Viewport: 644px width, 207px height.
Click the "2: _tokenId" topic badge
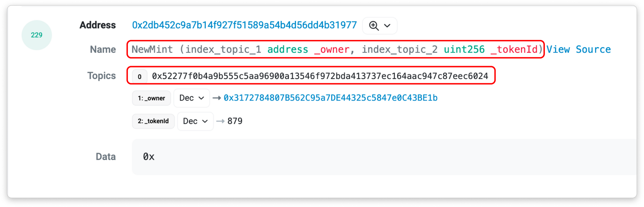[153, 121]
